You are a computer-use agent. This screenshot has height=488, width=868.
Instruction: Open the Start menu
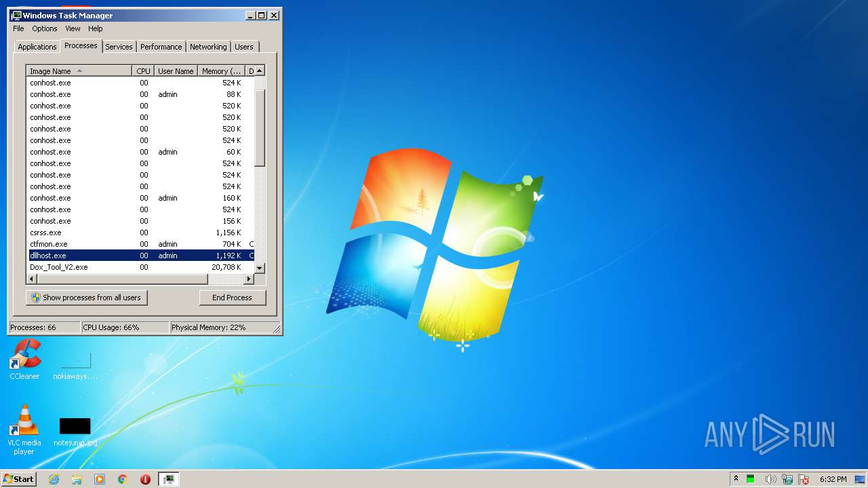point(18,479)
